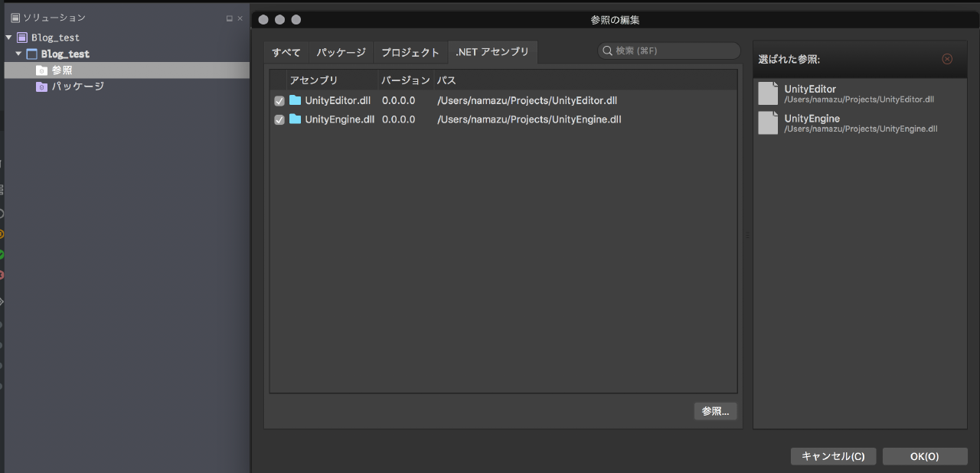Confirm with the OK(O) button
This screenshot has height=473, width=980.
point(925,456)
